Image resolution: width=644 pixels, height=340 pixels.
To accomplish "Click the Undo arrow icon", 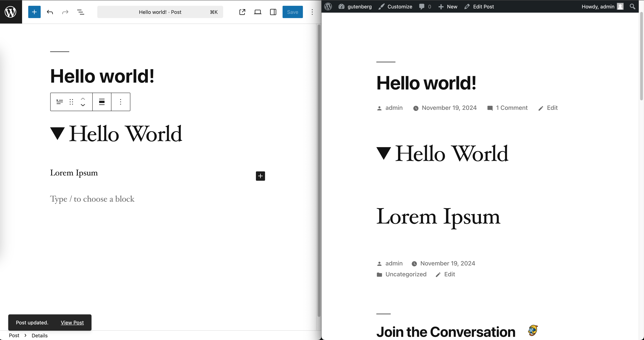I will 50,12.
